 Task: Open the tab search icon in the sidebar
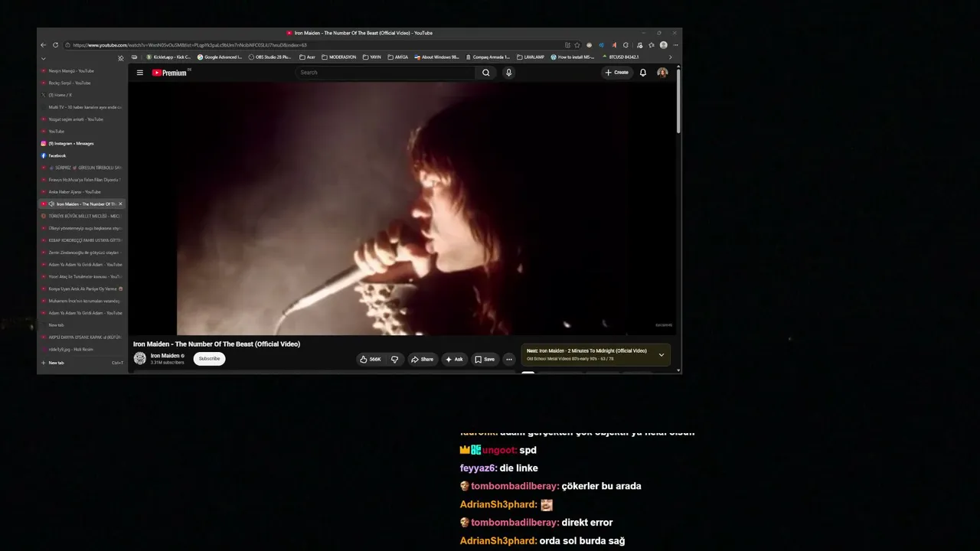120,58
